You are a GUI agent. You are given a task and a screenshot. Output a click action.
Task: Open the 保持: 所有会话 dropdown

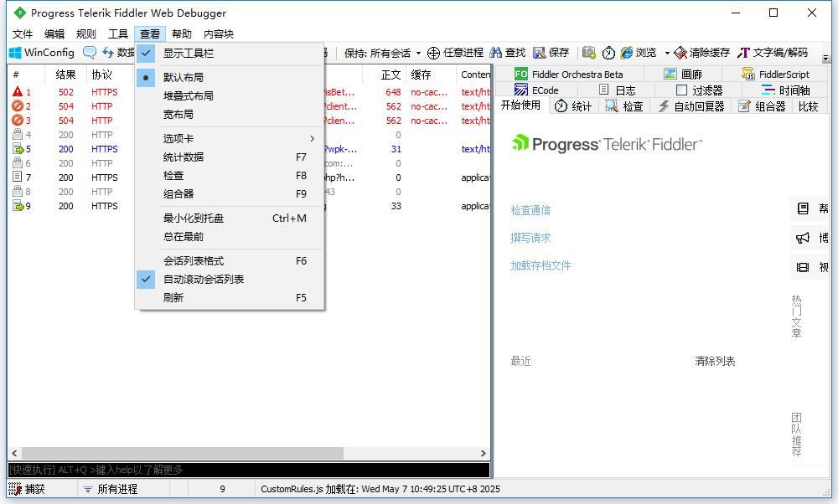[x=382, y=53]
